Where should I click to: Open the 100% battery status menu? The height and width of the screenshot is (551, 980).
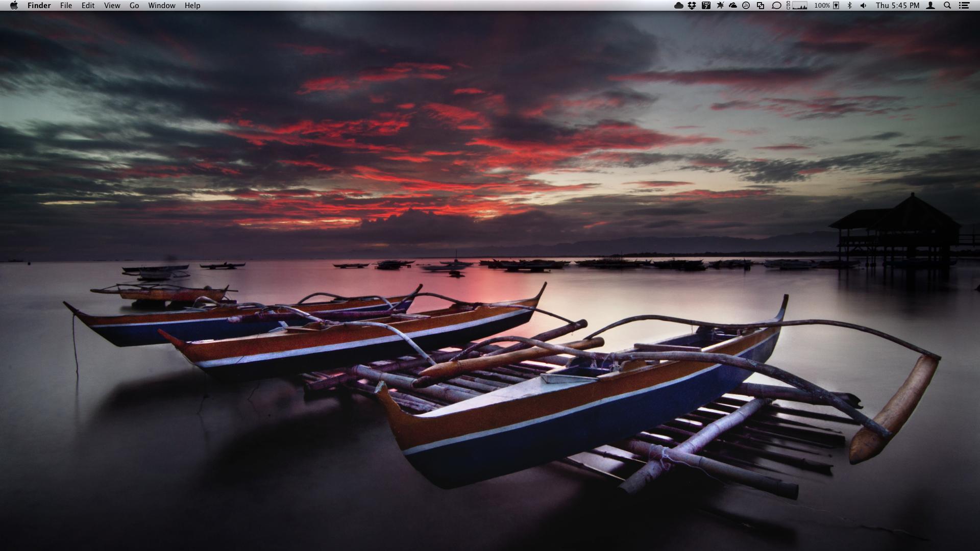[x=826, y=6]
